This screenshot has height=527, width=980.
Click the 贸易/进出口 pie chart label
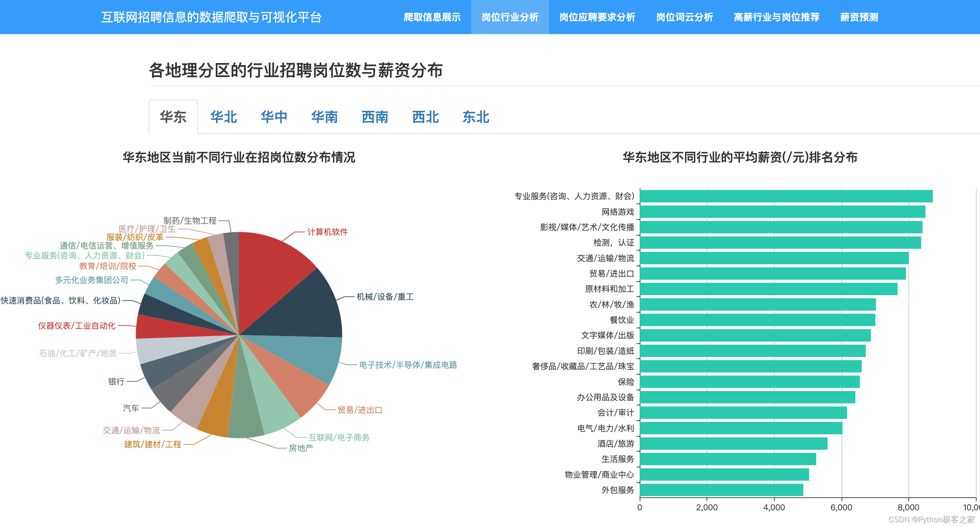[359, 410]
